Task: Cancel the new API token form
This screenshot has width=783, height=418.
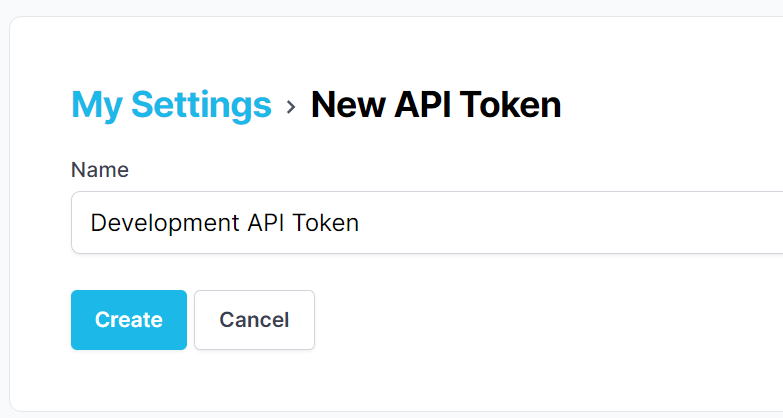Action: coord(254,320)
